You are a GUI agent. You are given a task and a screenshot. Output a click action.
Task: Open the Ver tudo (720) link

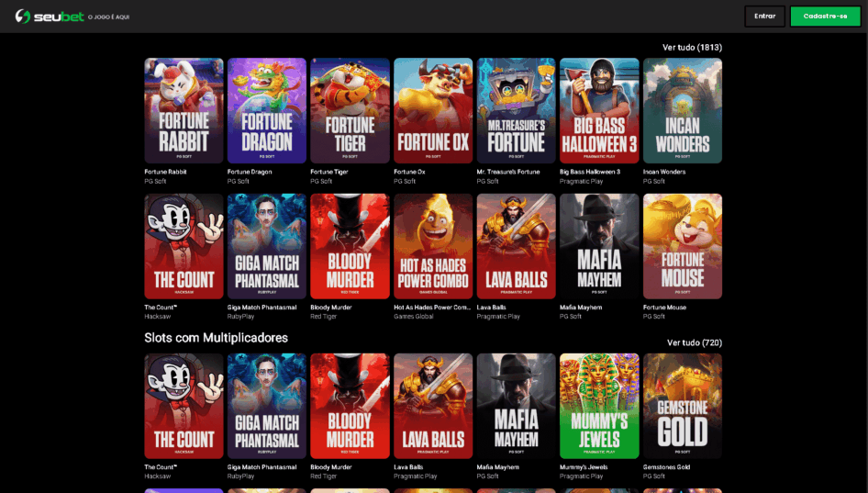click(695, 342)
